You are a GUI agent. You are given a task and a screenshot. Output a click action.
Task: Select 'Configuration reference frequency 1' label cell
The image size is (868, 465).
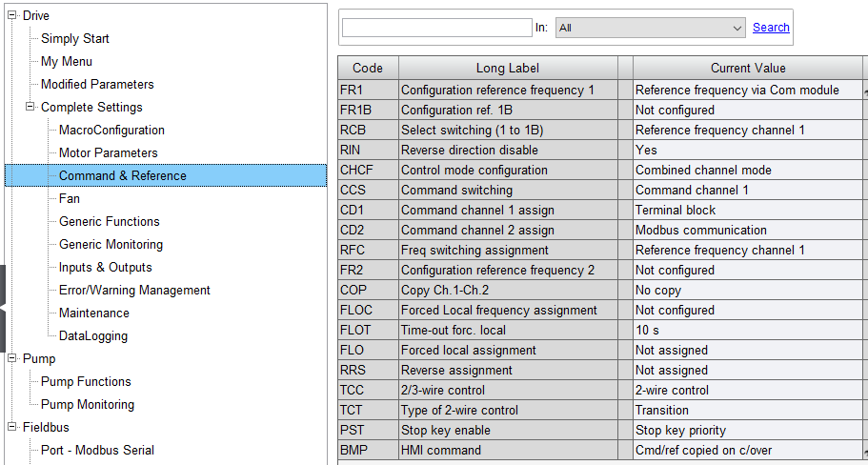click(508, 91)
